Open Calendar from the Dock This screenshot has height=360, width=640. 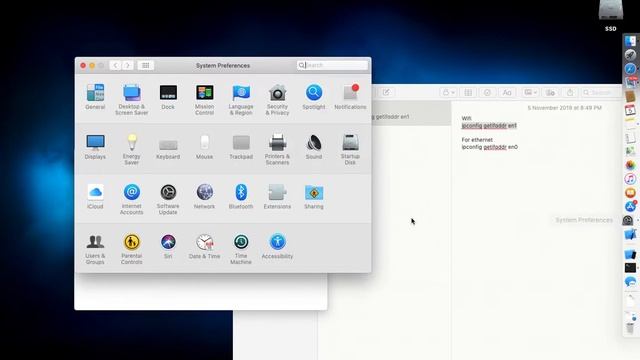tap(630, 110)
